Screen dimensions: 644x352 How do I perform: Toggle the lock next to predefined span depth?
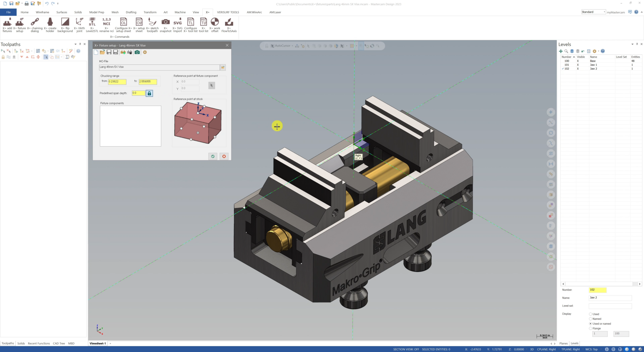(149, 93)
